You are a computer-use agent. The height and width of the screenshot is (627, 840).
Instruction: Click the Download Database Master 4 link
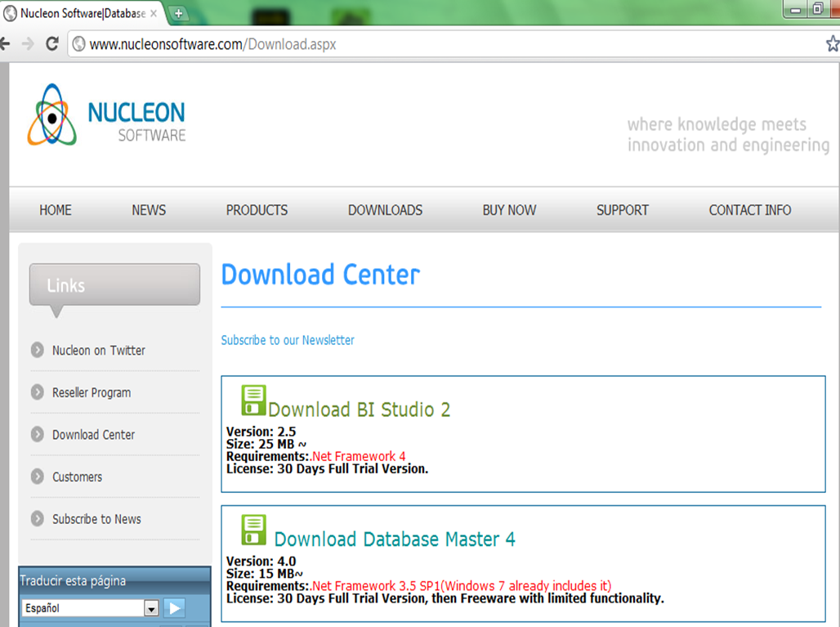click(x=395, y=540)
